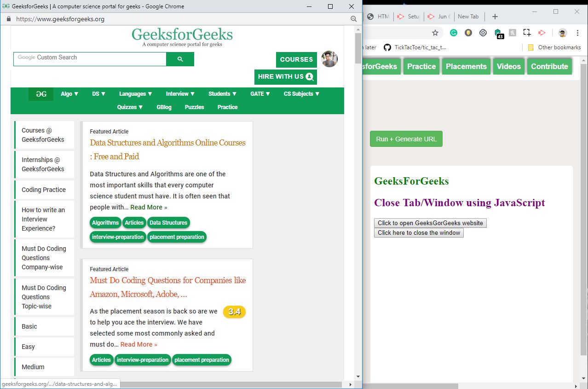The width and height of the screenshot is (588, 389).
Task: Click Read More under the Must Do Coding article
Action: click(138, 345)
